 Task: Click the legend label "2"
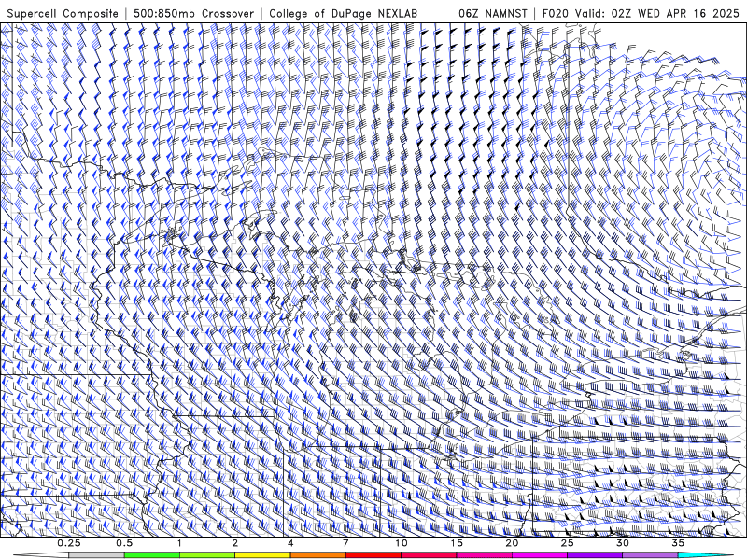coord(235,543)
